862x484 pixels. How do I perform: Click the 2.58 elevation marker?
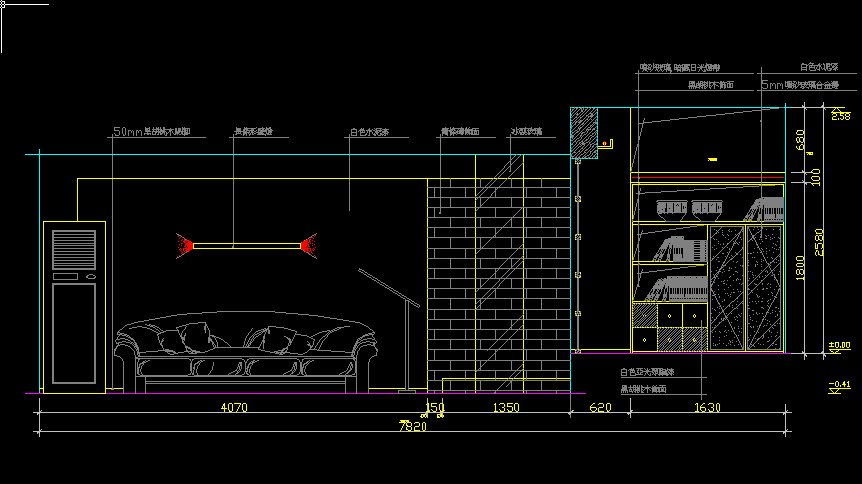(841, 117)
